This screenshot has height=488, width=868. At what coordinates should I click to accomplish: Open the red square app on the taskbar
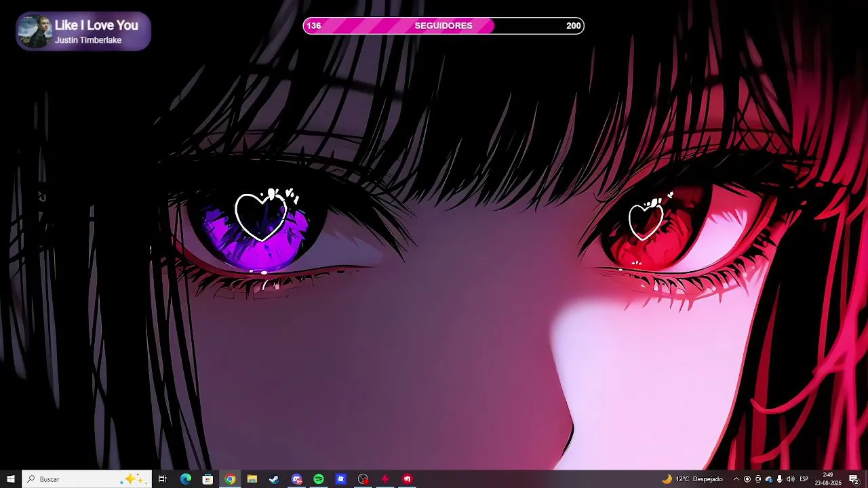pos(407,479)
